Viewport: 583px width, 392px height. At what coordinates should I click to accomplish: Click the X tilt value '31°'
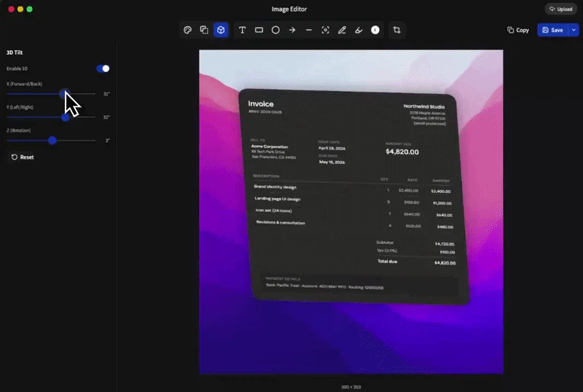(106, 94)
